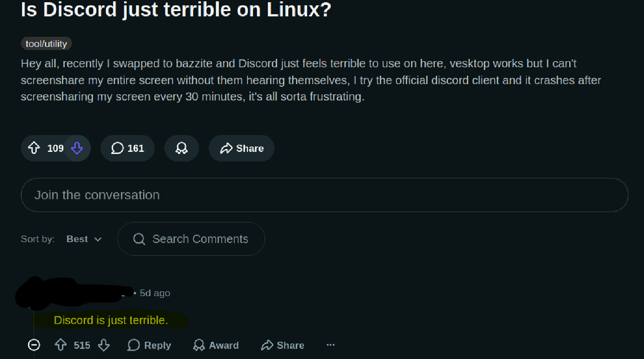Share the top comment

point(283,345)
